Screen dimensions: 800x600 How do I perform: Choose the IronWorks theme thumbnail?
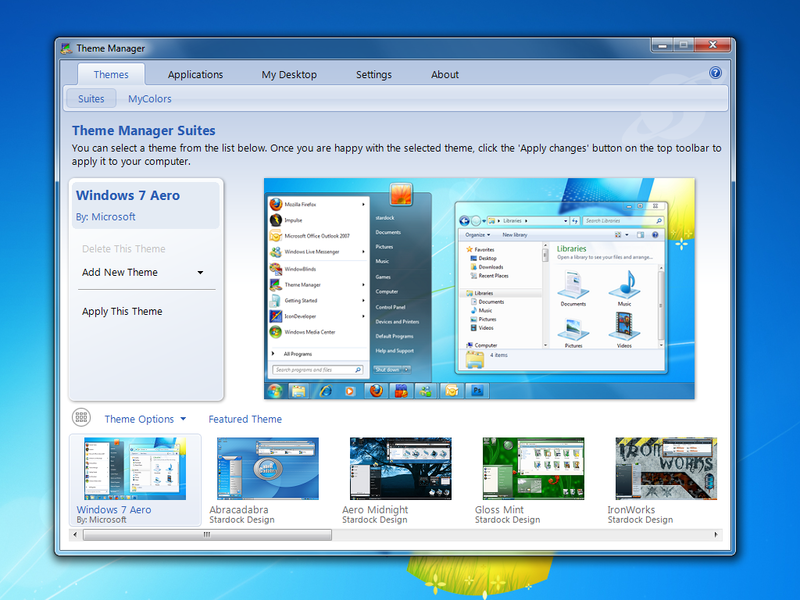666,468
